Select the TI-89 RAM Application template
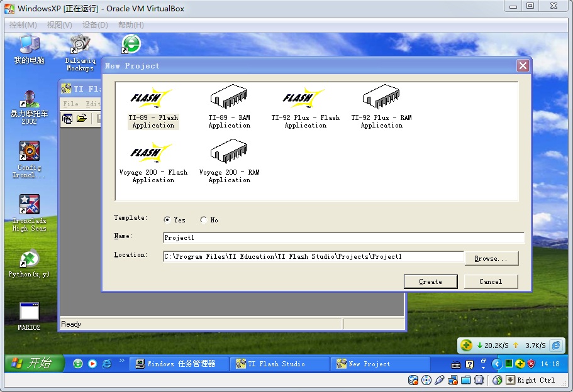 (x=229, y=107)
